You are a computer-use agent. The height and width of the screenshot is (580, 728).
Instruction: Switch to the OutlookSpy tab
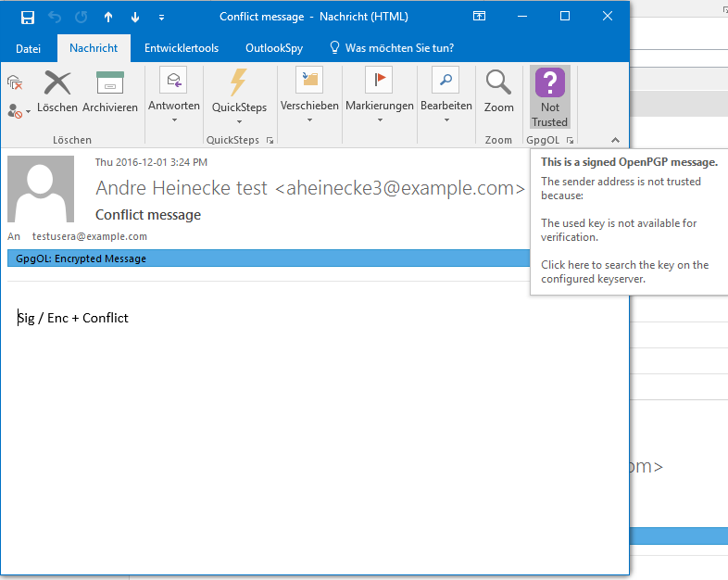click(274, 48)
